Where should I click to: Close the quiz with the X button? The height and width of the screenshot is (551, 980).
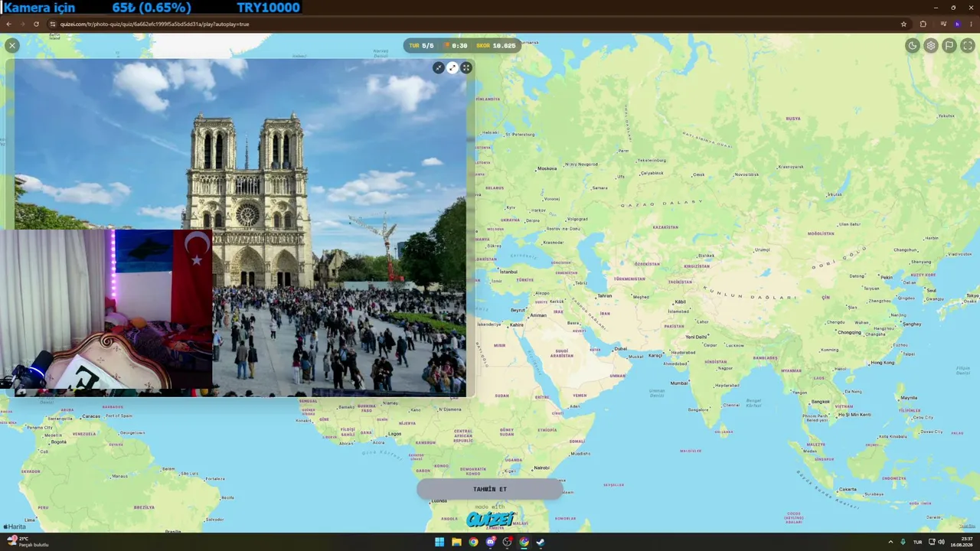point(11,45)
